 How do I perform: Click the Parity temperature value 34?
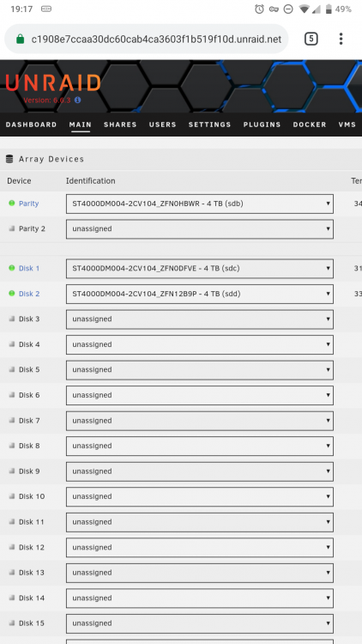[x=358, y=204]
